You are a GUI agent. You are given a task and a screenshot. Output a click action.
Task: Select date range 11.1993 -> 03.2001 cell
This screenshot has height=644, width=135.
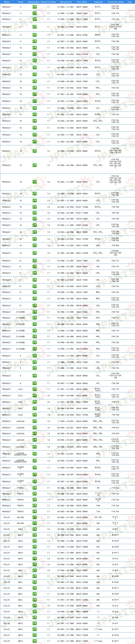(65, 421)
